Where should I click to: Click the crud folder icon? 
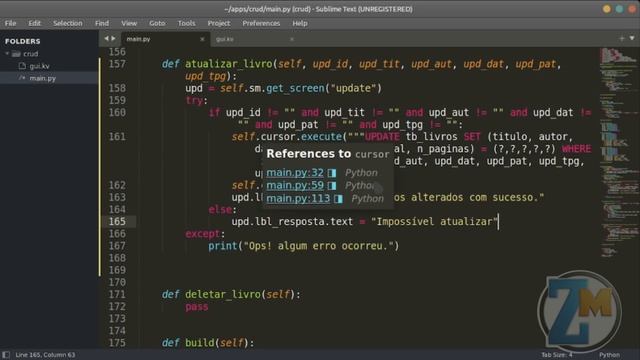pos(16,53)
